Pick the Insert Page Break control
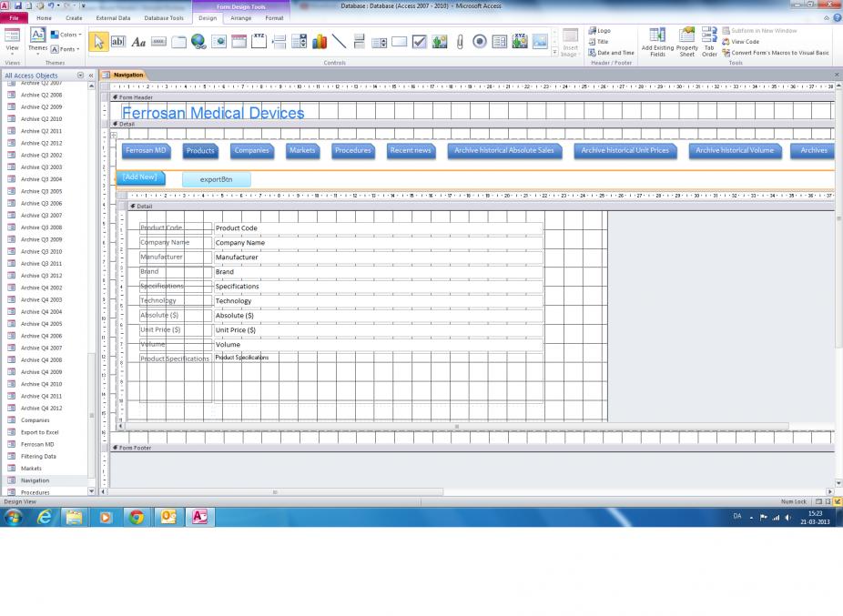The width and height of the screenshot is (843, 616). click(x=279, y=41)
